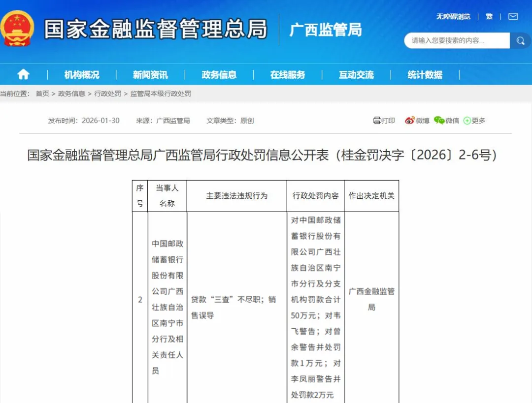Select the publish date 2026-01-30
Screen dimensions: 532x403
tap(101, 121)
